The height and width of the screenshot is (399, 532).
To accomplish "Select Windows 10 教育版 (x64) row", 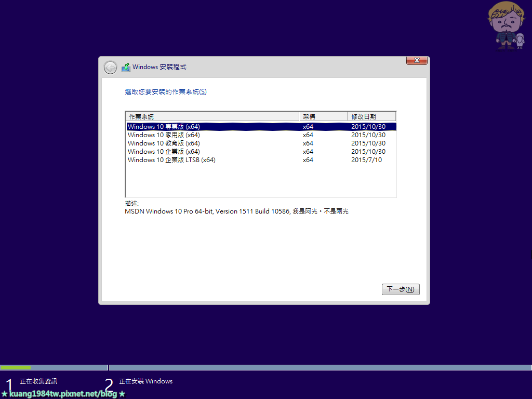I will pyautogui.click(x=261, y=143).
